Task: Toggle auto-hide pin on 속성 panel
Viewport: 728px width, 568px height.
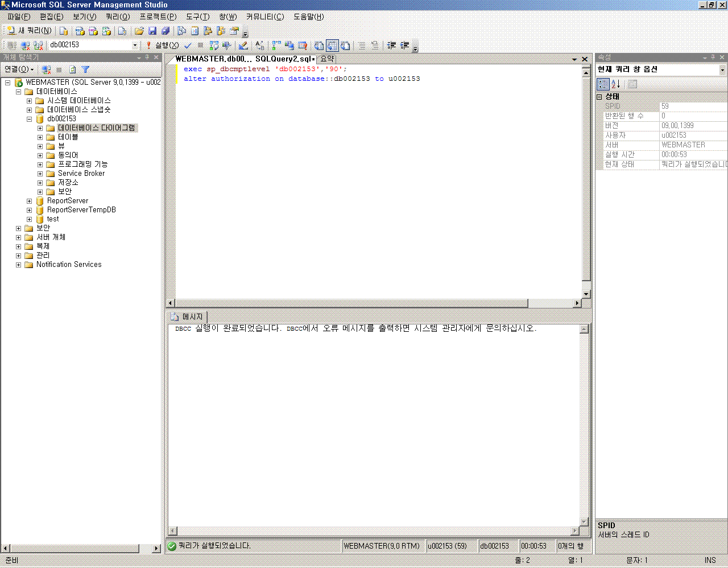Action: coord(713,57)
